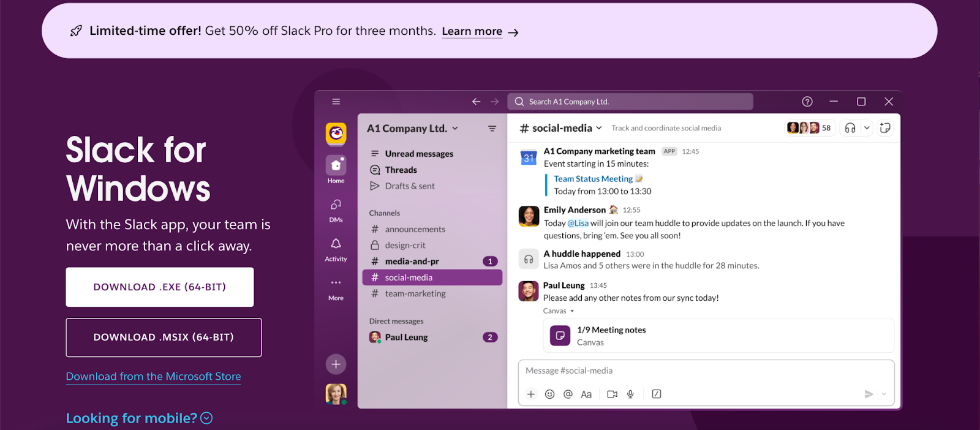Image resolution: width=980 pixels, height=430 pixels.
Task: Click Download .EXE (64-bit) button
Action: (160, 287)
